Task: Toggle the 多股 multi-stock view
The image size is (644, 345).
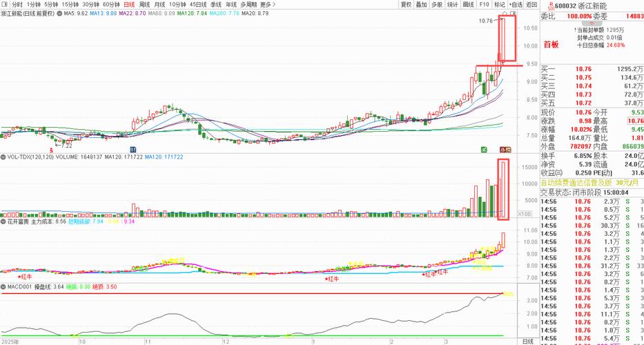Action: 438,4
